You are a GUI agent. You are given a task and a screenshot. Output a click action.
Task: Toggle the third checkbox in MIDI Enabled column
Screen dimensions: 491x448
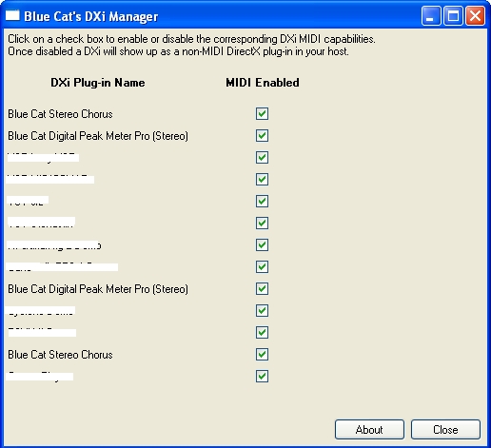click(x=262, y=157)
